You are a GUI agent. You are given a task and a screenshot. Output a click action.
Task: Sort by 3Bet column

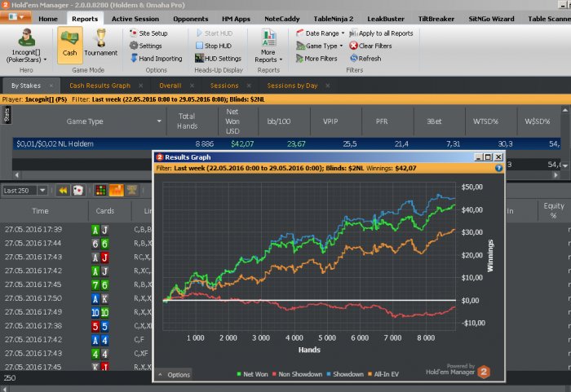[x=439, y=121]
